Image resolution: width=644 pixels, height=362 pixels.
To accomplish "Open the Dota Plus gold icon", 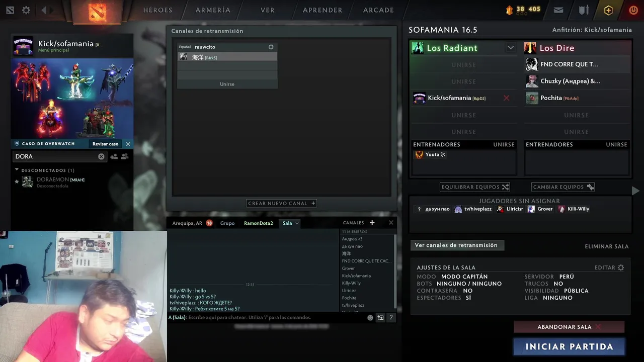I will 609,10.
